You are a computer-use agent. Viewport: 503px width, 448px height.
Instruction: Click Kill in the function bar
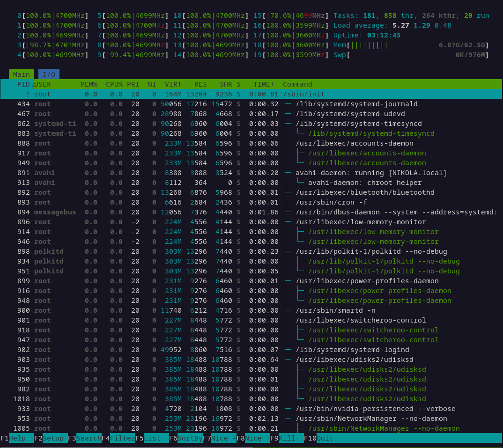click(x=287, y=438)
